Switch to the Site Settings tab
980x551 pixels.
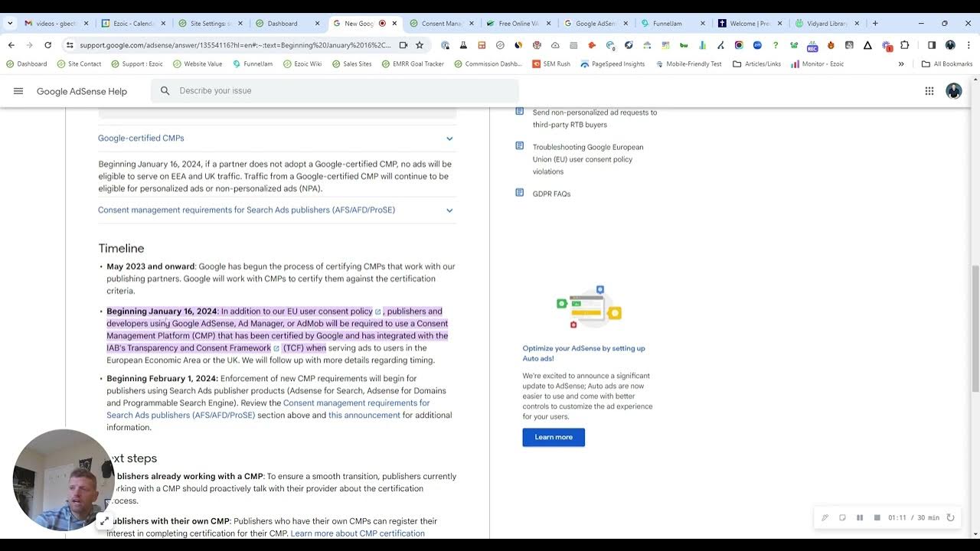pos(211,23)
